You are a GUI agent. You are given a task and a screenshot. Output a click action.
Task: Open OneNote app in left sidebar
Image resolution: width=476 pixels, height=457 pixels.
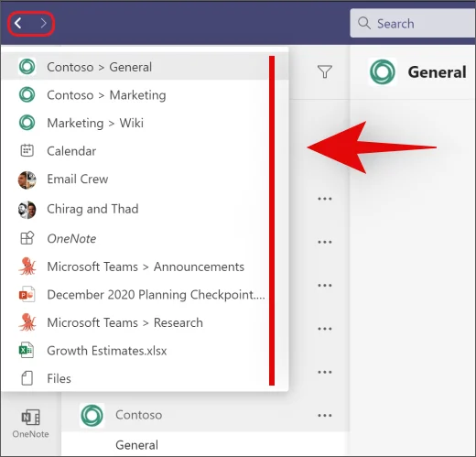30,424
